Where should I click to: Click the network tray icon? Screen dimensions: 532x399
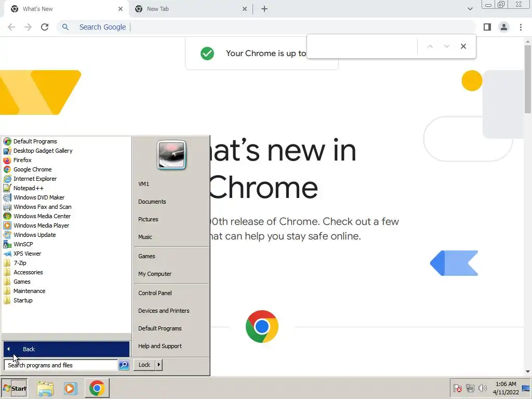(470, 388)
